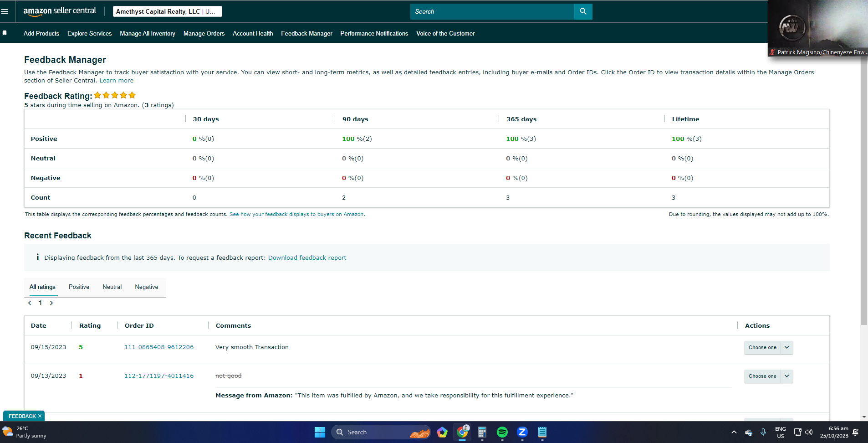
Task: Go to previous feedback page arrow
Action: [x=30, y=303]
